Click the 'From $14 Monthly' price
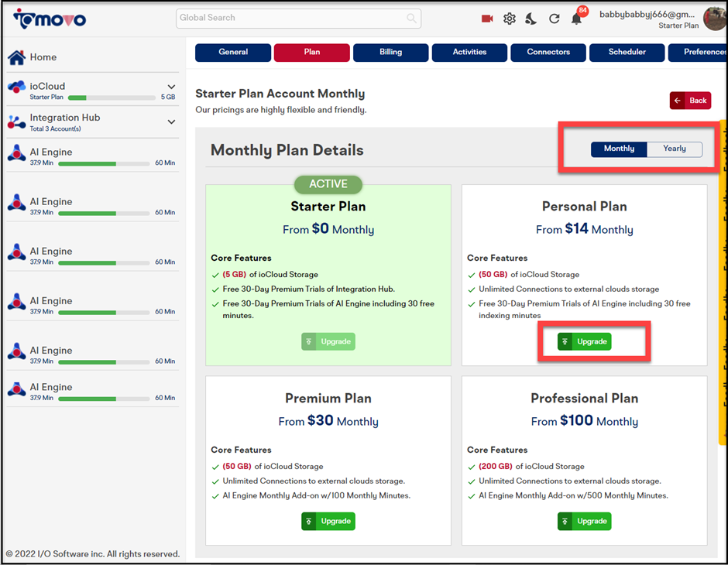This screenshot has height=565, width=728. pyautogui.click(x=585, y=229)
